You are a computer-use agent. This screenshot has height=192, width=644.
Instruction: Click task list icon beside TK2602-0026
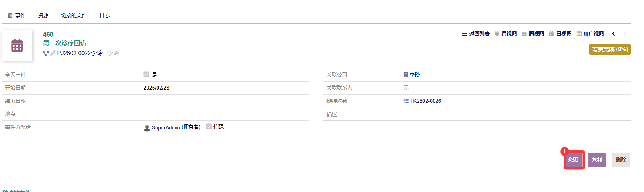406,101
